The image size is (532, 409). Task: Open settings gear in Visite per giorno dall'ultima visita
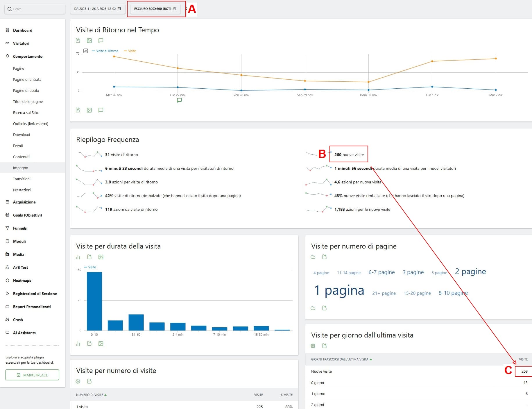(x=313, y=346)
